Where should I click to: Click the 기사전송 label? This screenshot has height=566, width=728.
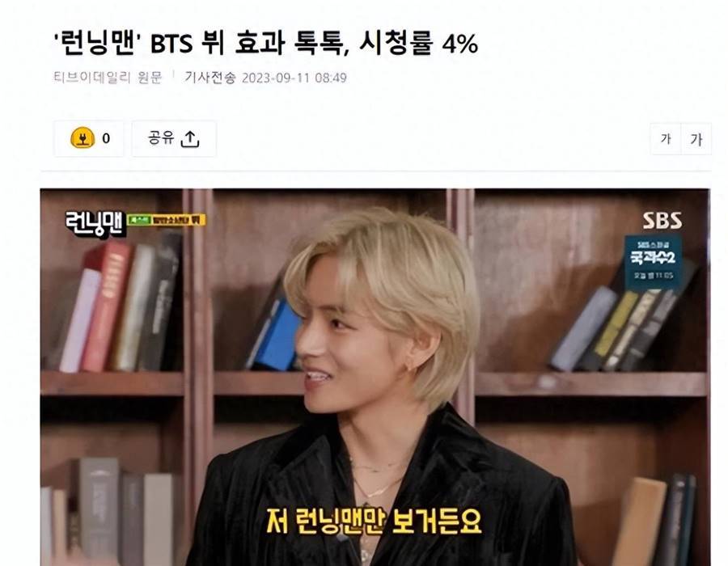tap(210, 77)
